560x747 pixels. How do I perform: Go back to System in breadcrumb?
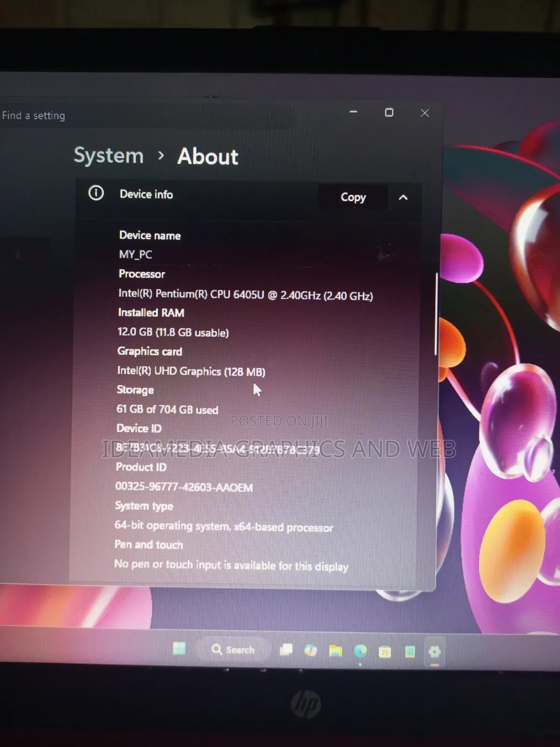[109, 155]
